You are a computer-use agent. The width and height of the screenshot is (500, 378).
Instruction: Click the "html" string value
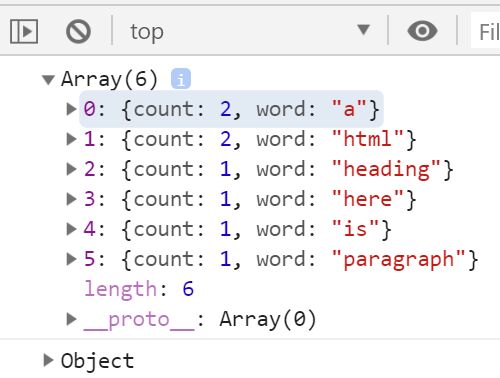[368, 139]
